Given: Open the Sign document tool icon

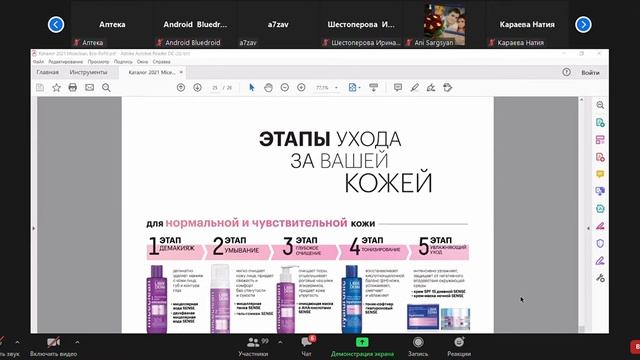Looking at the screenshot, I should click(x=431, y=87).
